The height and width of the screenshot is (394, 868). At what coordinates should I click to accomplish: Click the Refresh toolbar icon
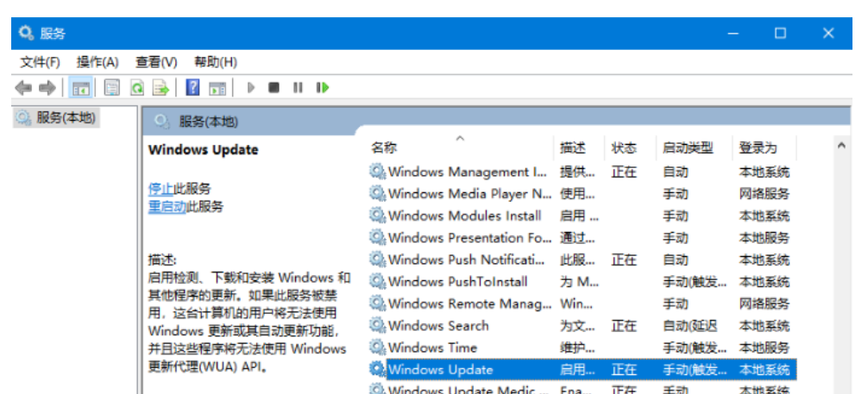click(x=136, y=87)
